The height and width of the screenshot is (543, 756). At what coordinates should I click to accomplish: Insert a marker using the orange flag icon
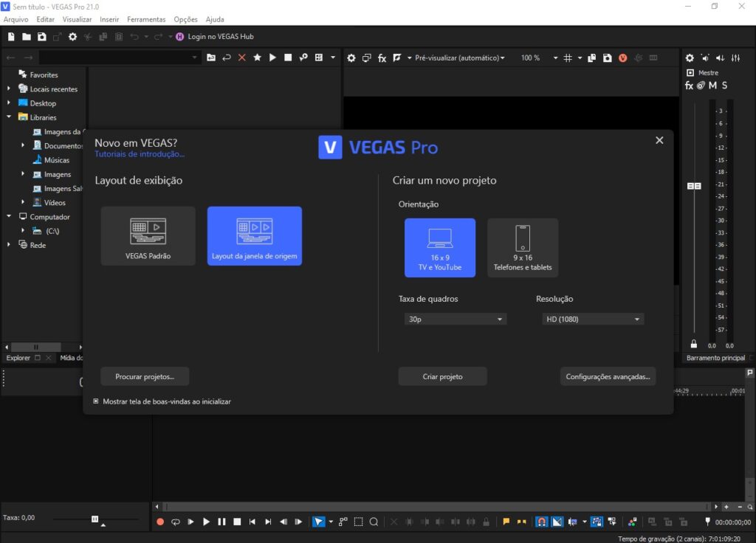[x=506, y=522]
